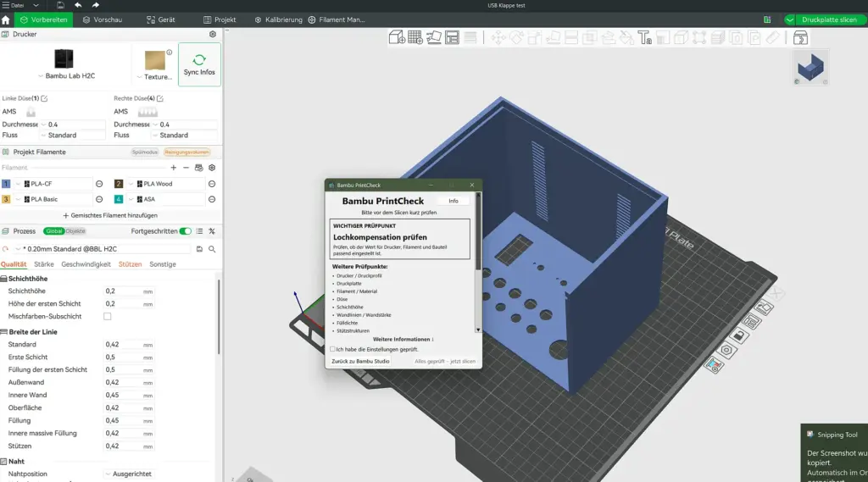This screenshot has width=868, height=482.
Task: Open printer settings gear in Drucker header
Action: (x=213, y=35)
